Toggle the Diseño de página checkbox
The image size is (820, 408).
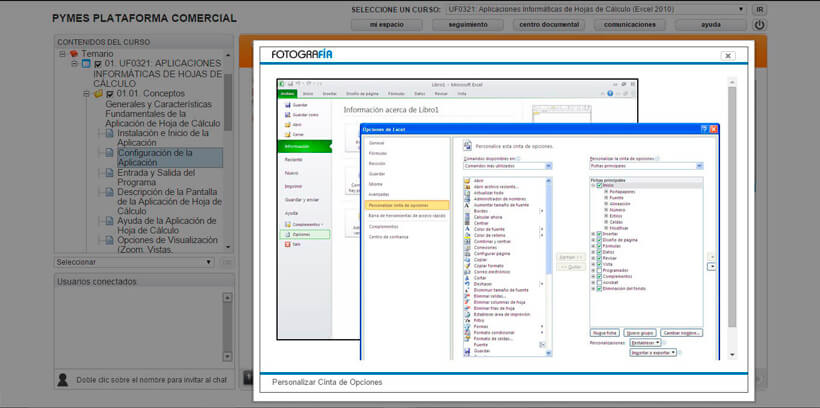click(x=599, y=240)
